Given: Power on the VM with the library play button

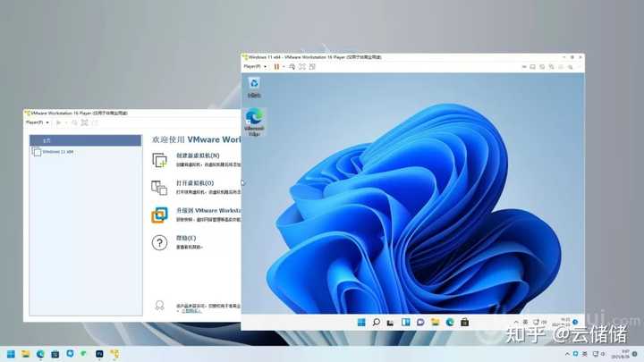Looking at the screenshot, I should (59, 122).
